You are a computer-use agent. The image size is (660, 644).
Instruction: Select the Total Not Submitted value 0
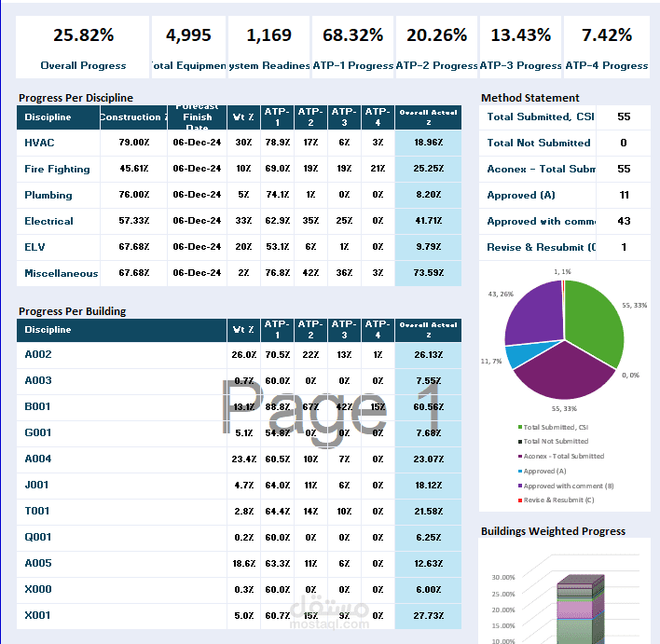[x=624, y=144]
